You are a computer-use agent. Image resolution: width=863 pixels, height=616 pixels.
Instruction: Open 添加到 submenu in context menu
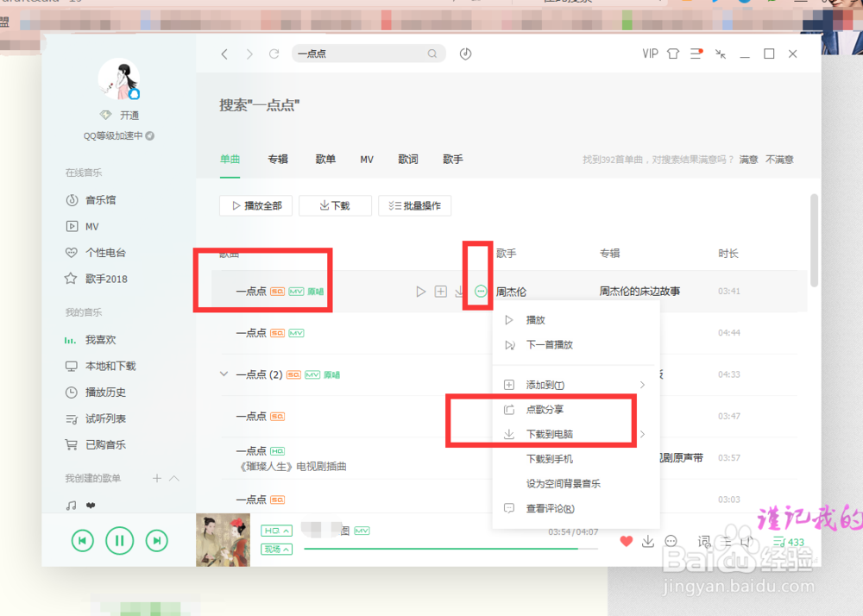(x=576, y=385)
